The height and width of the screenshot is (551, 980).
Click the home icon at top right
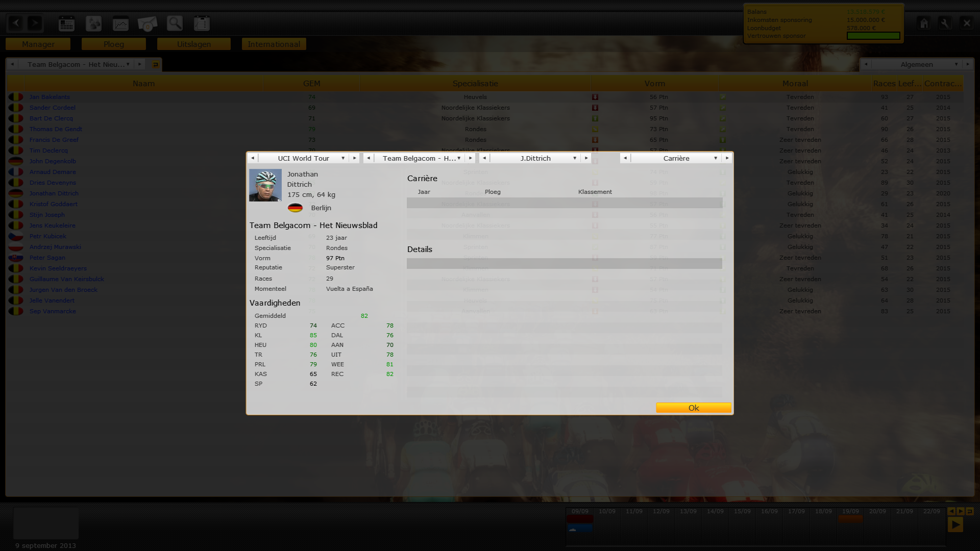click(924, 23)
